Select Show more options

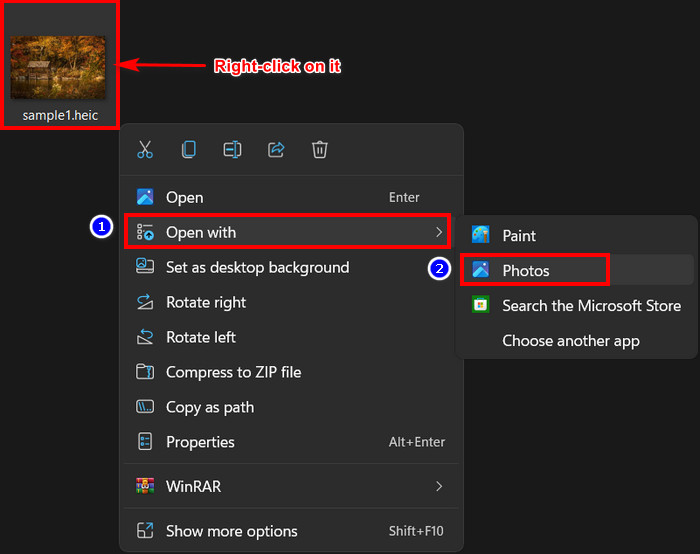pyautogui.click(x=292, y=531)
